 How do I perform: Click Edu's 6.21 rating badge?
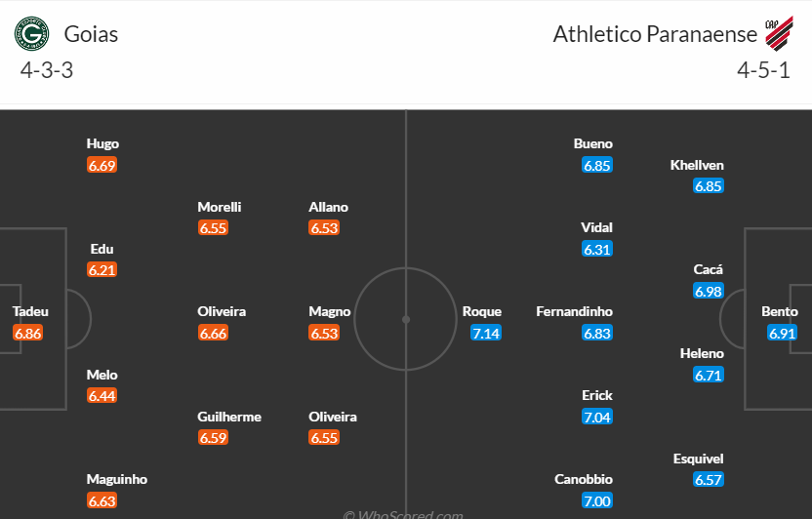(102, 270)
